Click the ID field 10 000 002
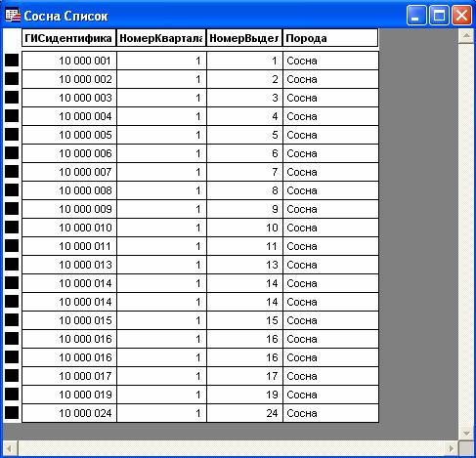 pos(69,79)
